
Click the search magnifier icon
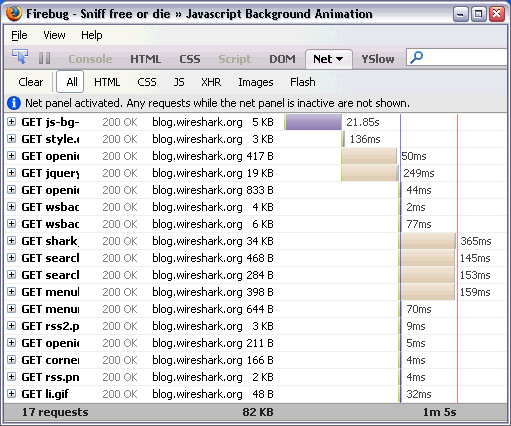click(x=417, y=57)
